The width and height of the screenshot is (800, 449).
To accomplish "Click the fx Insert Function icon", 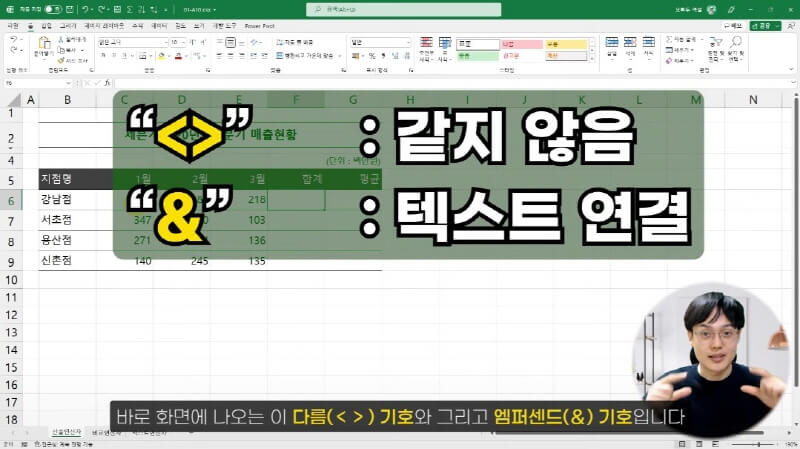I will [x=107, y=83].
